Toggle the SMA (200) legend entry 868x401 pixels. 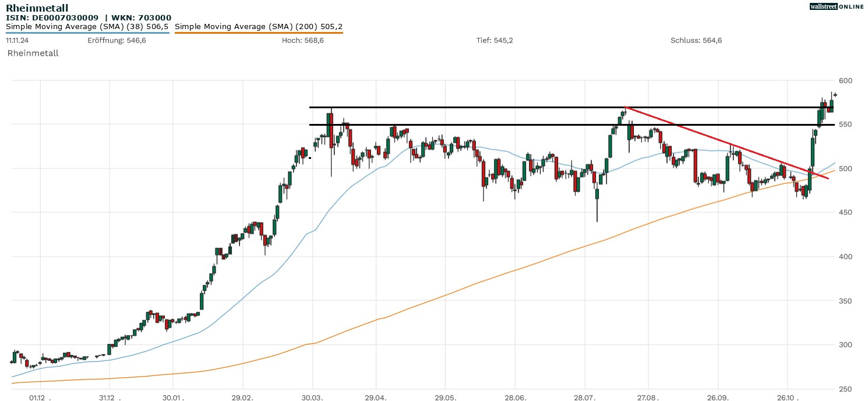259,26
